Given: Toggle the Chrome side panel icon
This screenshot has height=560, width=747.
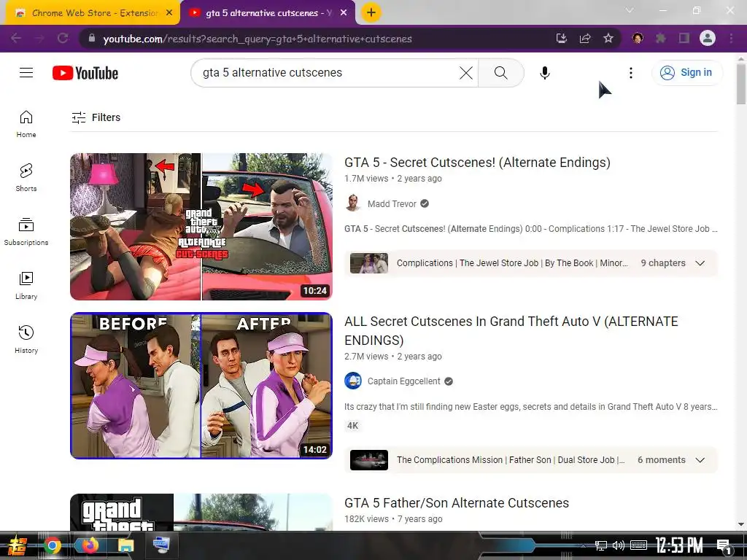Looking at the screenshot, I should (684, 39).
